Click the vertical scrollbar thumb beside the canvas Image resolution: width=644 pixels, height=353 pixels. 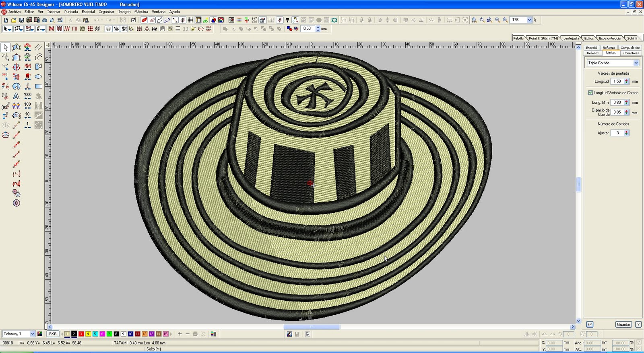[578, 185]
